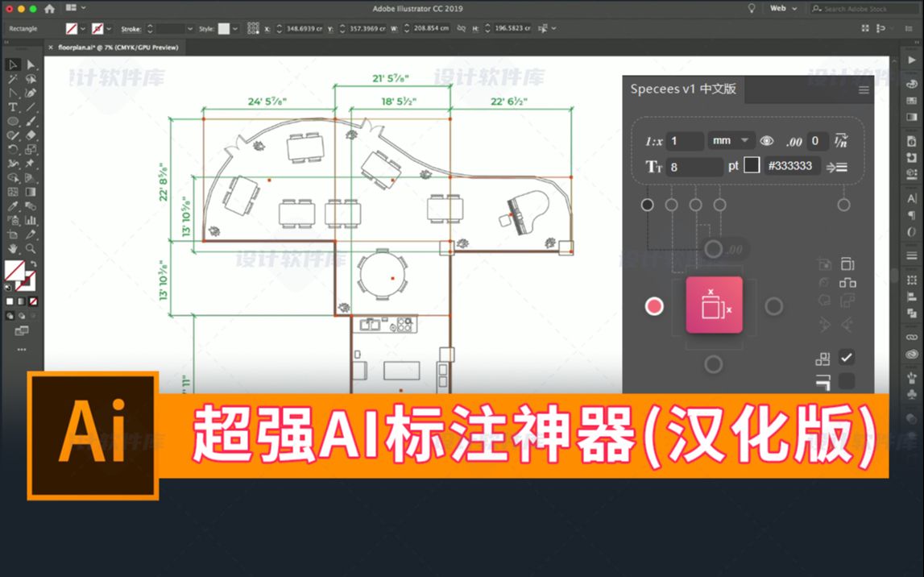This screenshot has height=577, width=924.
Task: Select the Hand tool
Action: pyautogui.click(x=13, y=249)
